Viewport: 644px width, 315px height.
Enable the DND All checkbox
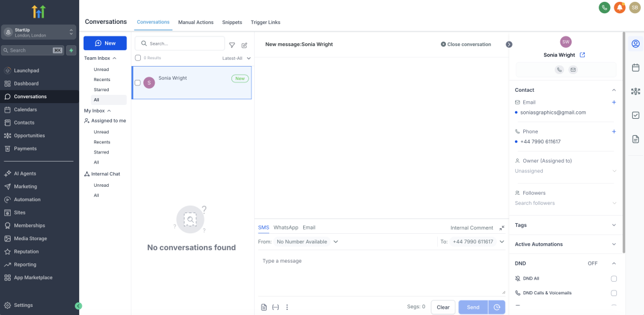pos(614,279)
